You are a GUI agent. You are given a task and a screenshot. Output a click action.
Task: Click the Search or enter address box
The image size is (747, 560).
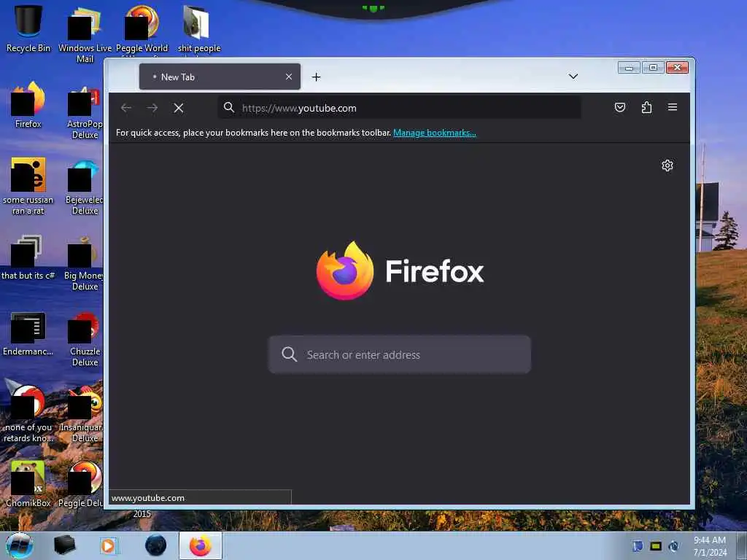399,355
